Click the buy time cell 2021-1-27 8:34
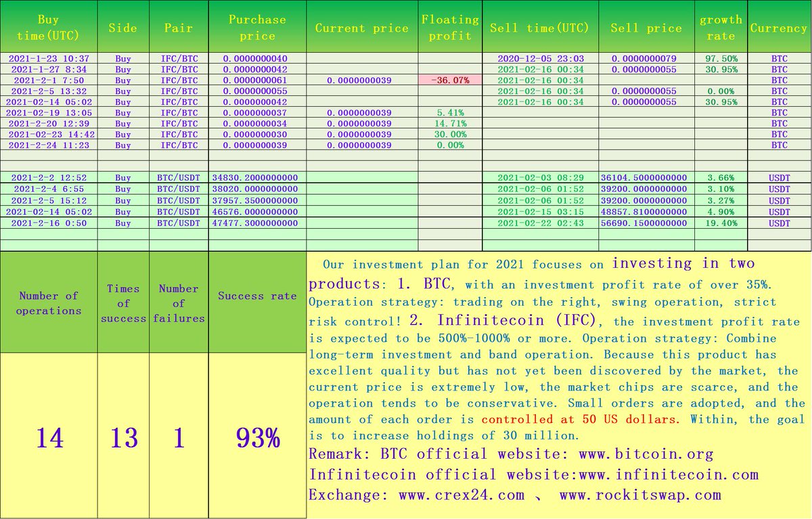Viewport: 812px width, 519px height. [x=49, y=69]
